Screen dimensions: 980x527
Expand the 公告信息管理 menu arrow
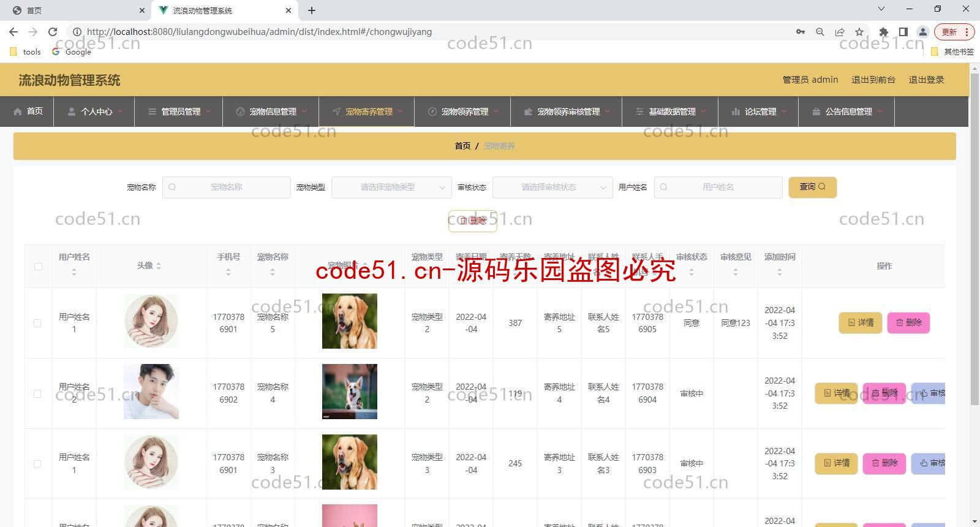pos(880,112)
